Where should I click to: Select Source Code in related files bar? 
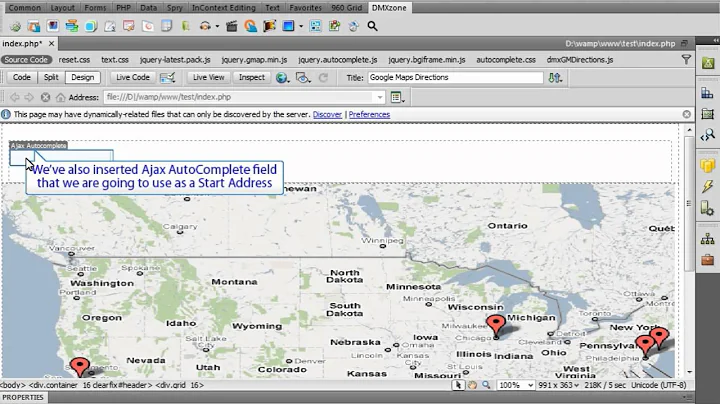[26, 60]
